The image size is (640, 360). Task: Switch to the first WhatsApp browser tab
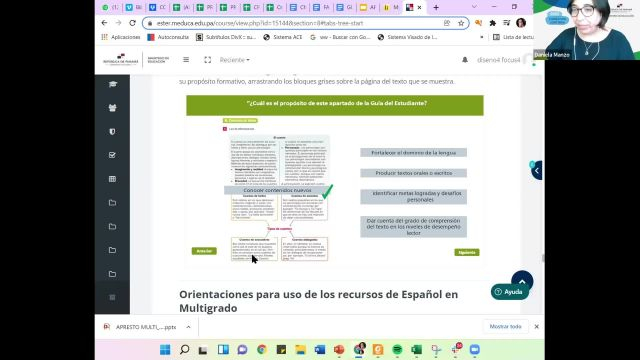coord(111,7)
